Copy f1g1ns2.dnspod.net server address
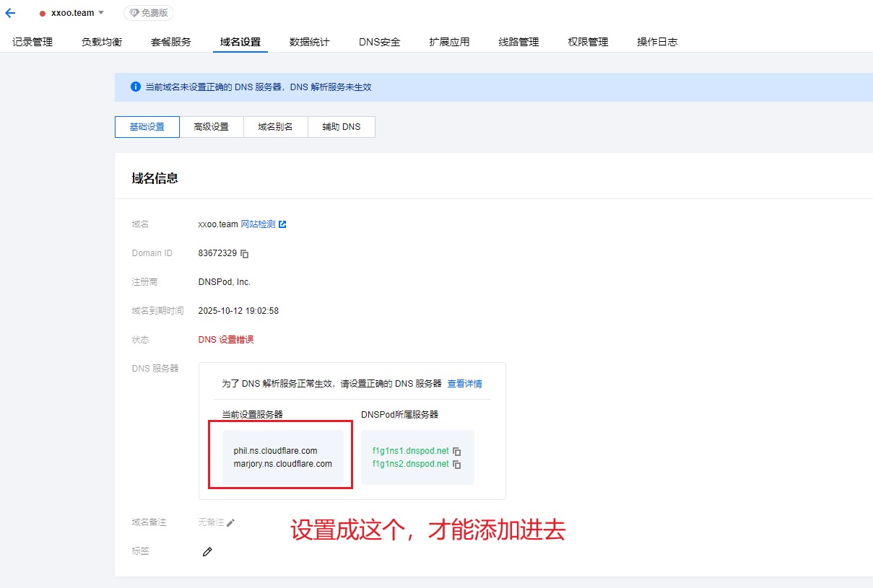This screenshot has height=588, width=873. [x=456, y=465]
